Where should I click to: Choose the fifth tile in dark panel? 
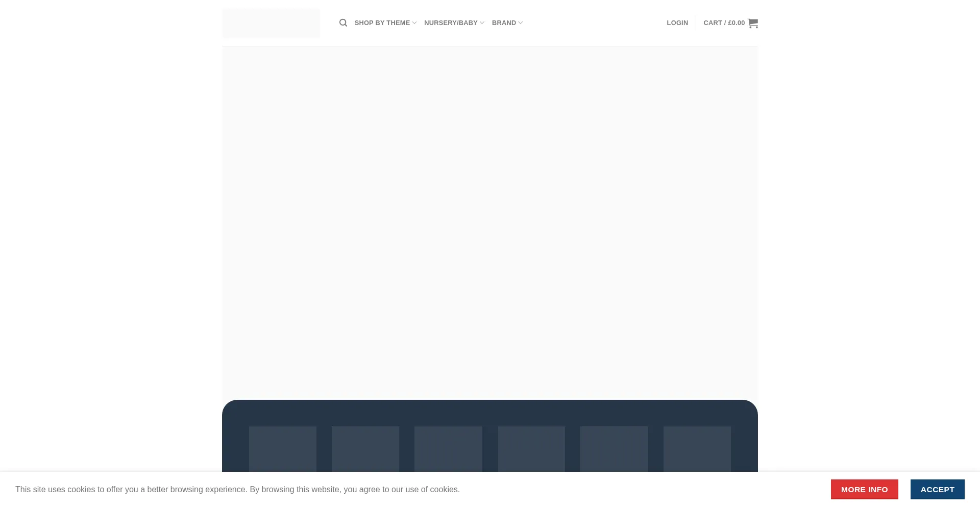pos(614,449)
